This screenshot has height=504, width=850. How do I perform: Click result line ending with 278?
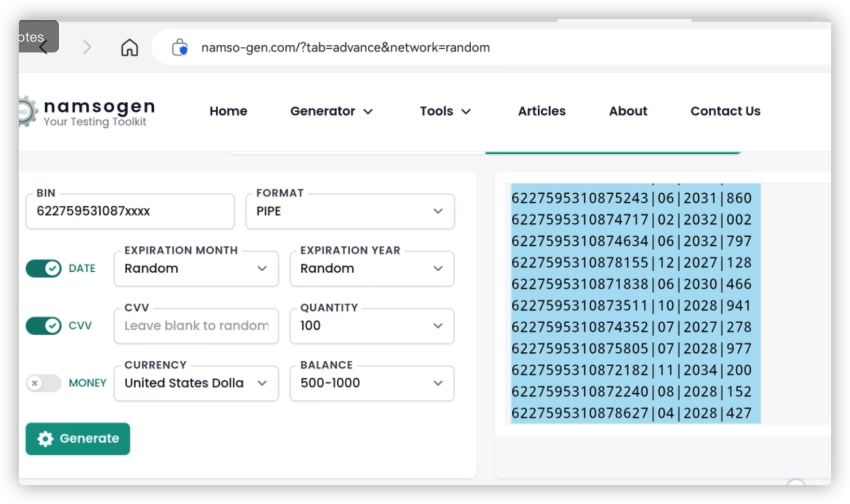631,327
